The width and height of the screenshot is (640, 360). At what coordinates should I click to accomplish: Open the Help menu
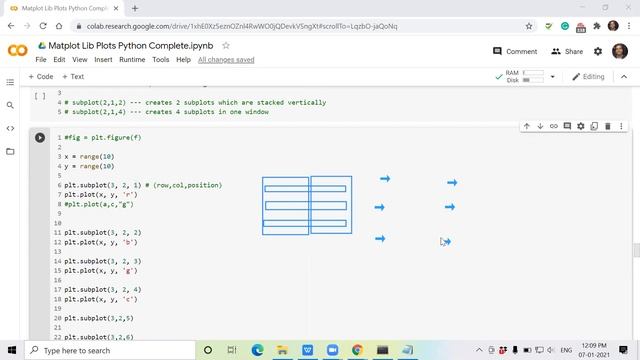pos(183,60)
